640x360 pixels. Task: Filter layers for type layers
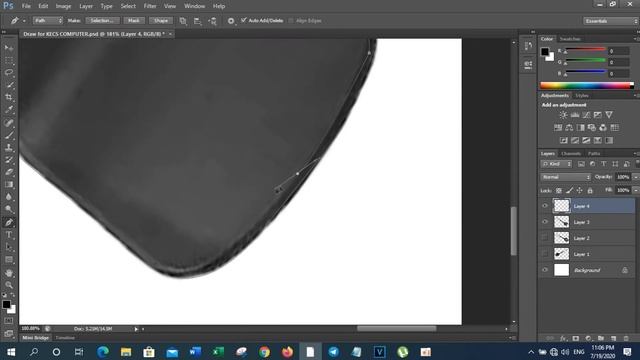click(604, 164)
